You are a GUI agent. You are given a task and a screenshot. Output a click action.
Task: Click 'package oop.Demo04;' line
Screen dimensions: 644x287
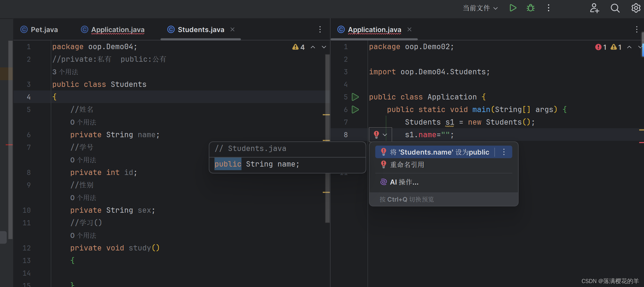click(95, 47)
